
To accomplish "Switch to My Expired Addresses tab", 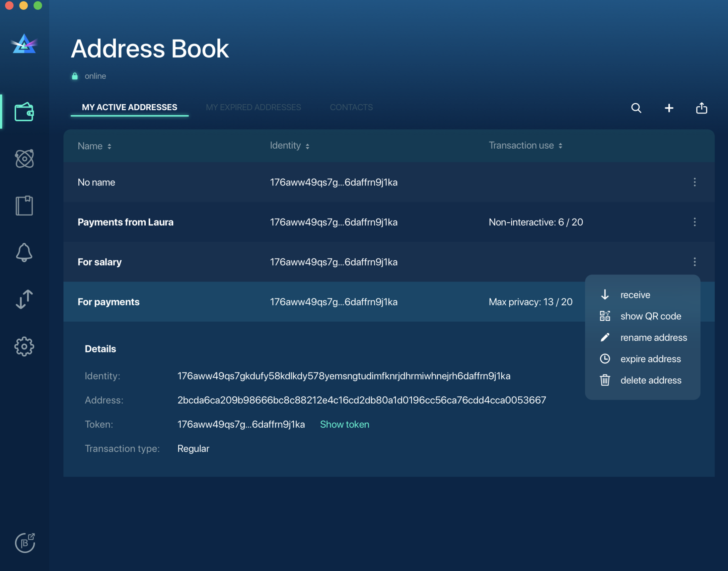I will (x=253, y=107).
